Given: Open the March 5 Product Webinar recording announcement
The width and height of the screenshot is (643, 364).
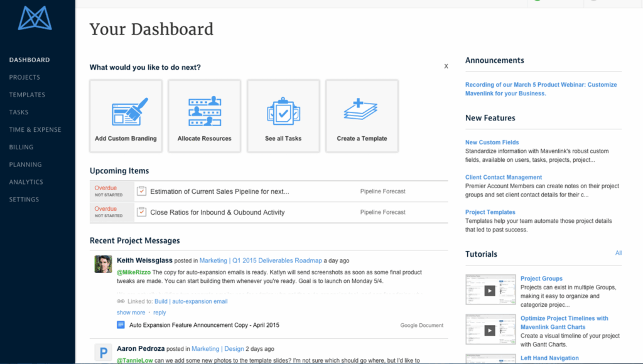Looking at the screenshot, I should pos(541,89).
